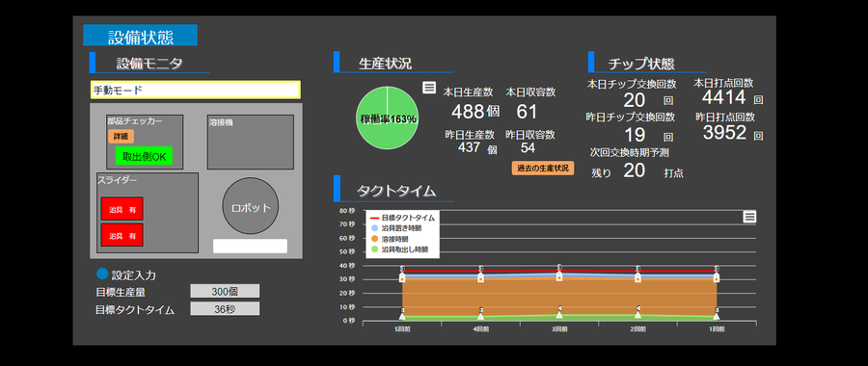868x366 pixels.
Task: Click the 稼働率163% pie chart
Action: pos(388,118)
